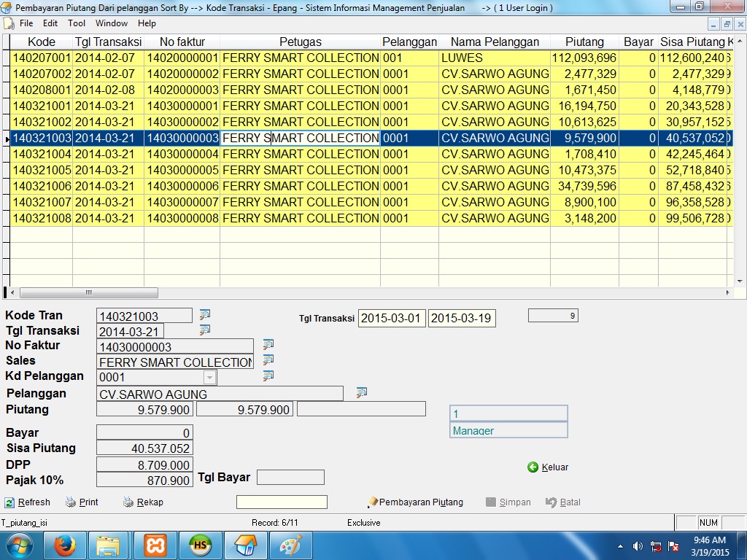Open XAMPP from the Windows taskbar
747x560 pixels.
(x=155, y=545)
